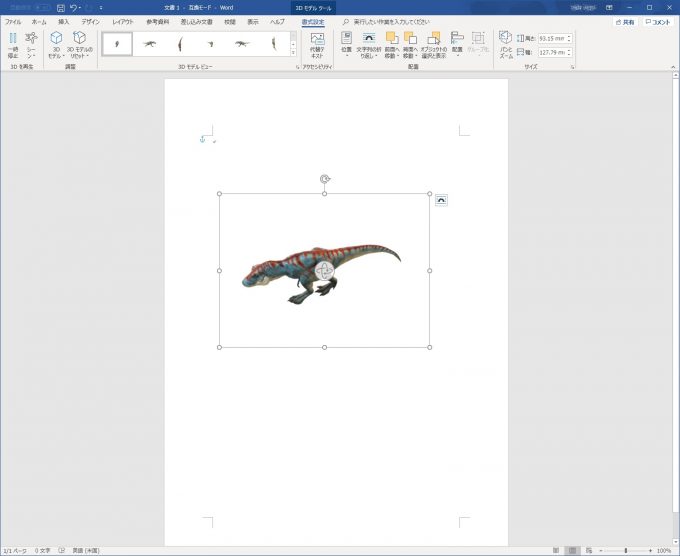680x556 pixels.
Task: Click the Redo icon in title bar
Action: click(90, 8)
